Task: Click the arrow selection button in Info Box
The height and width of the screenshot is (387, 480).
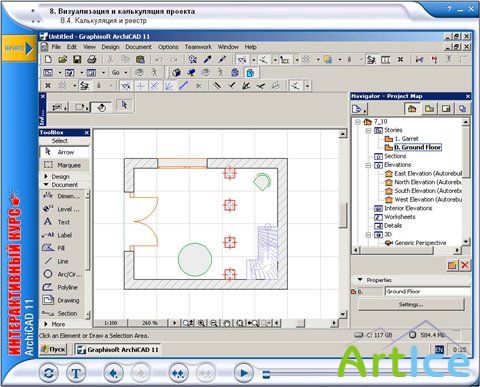Action: tap(124, 105)
